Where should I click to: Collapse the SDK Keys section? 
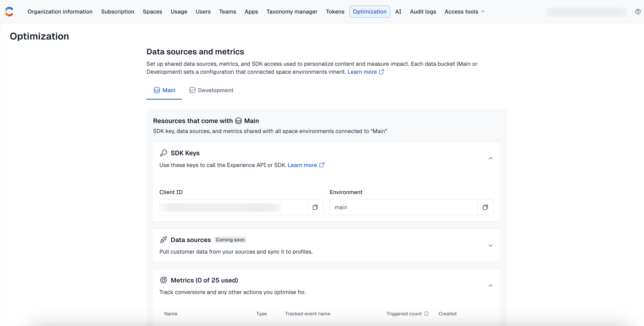tap(490, 158)
